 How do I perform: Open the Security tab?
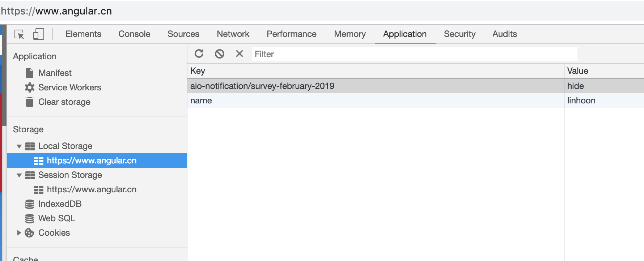coord(459,34)
